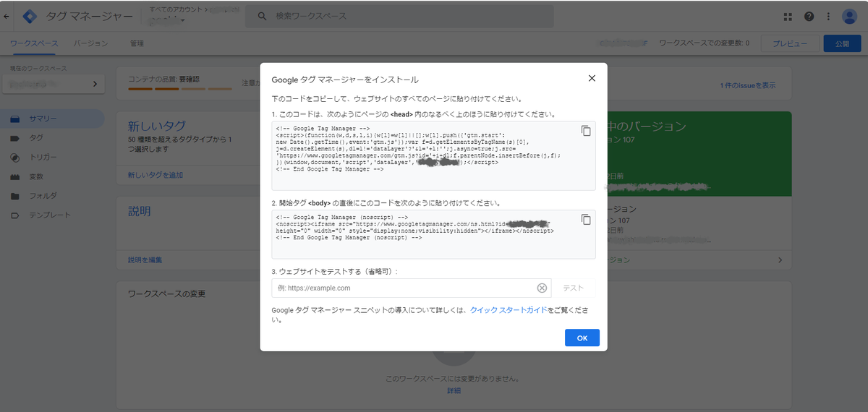
Task: Select タグ in sidebar
Action: (x=52, y=138)
